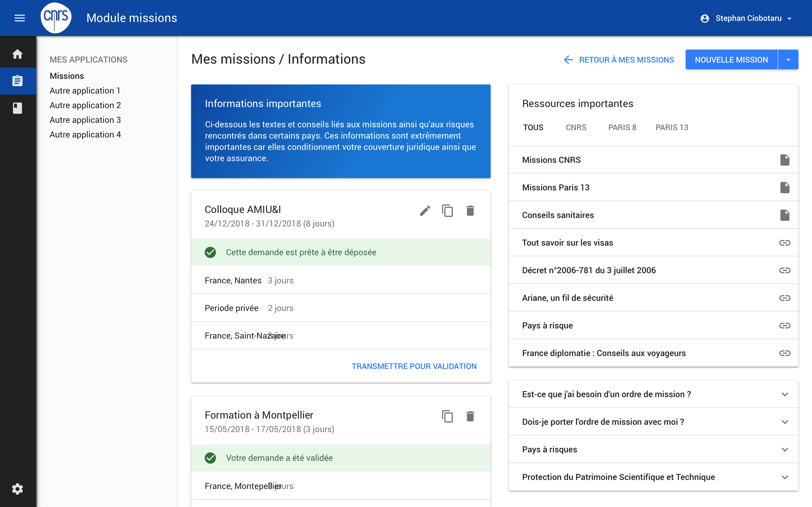
Task: Edit the Colloque AMIU&I mission with the pencil
Action: [425, 211]
